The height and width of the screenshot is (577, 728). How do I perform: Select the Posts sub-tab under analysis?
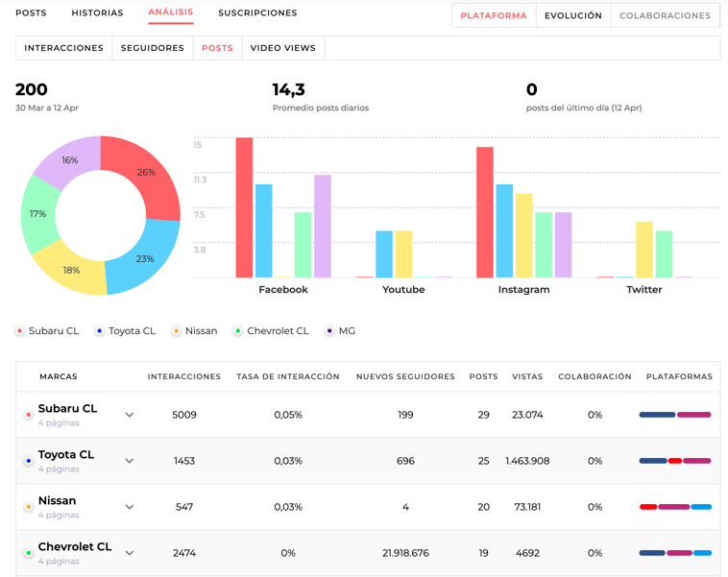click(x=217, y=48)
